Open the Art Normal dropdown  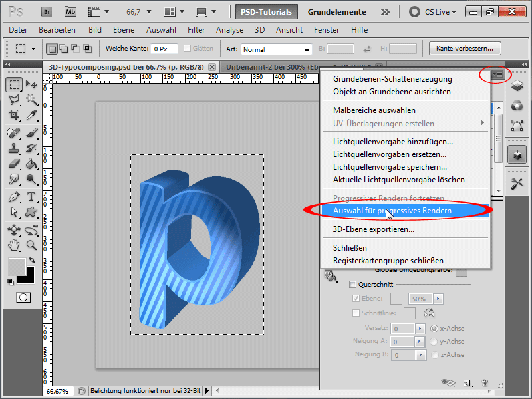click(277, 49)
